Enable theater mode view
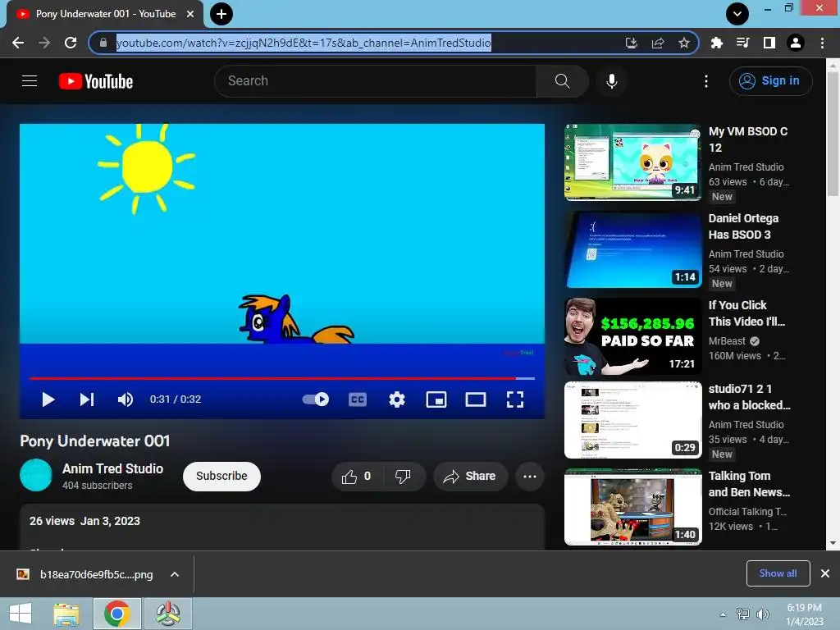 click(x=476, y=399)
